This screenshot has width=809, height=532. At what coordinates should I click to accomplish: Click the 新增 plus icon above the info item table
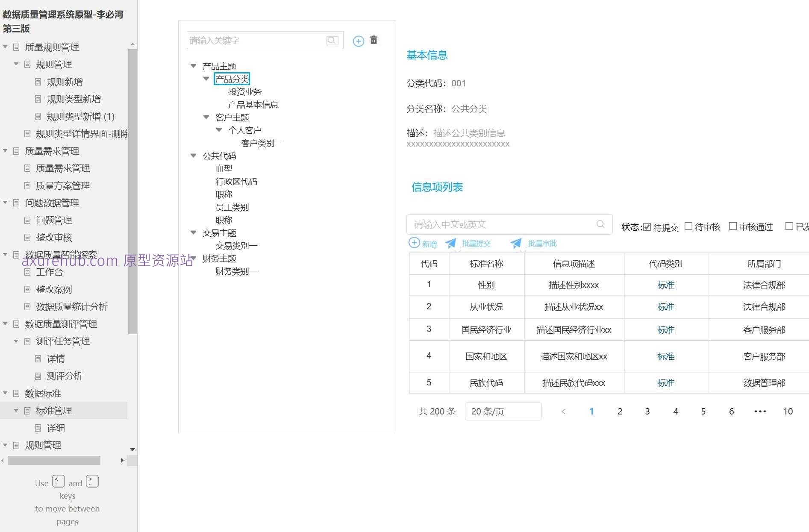415,242
